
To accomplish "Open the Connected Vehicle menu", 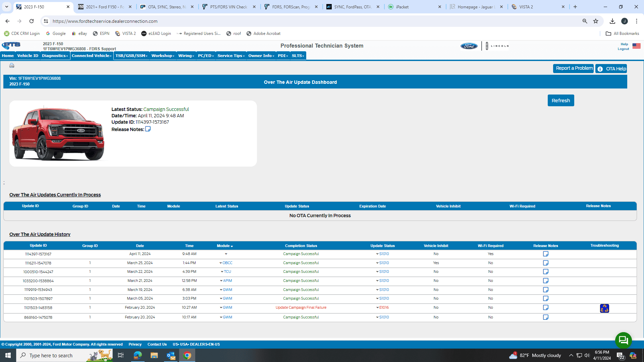I will (x=92, y=56).
